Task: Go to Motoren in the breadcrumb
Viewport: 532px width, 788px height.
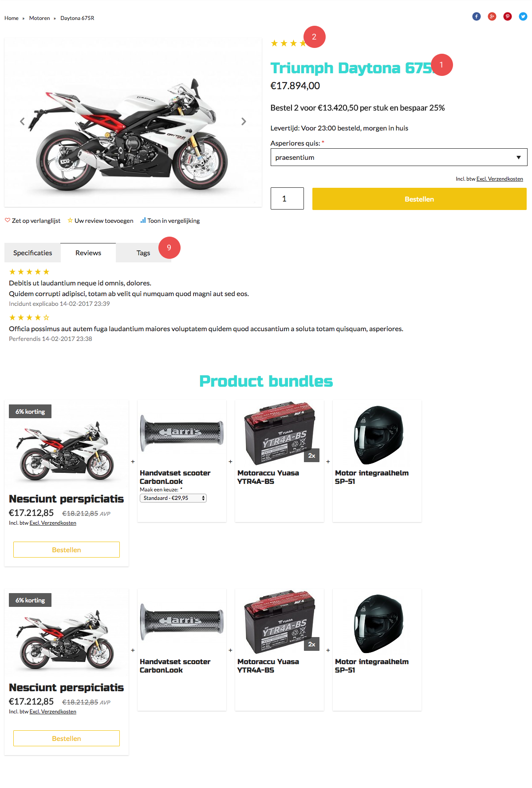Action: (39, 18)
